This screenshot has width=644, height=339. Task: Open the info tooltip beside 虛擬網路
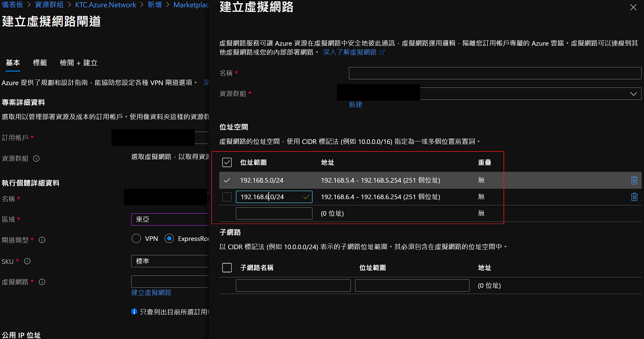point(42,282)
